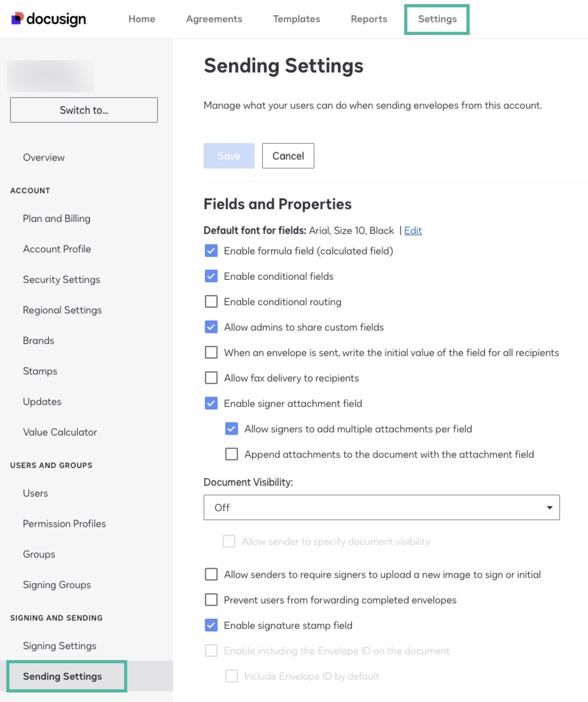
Task: Uncheck Allow signers to add multiple attachments
Action: click(231, 429)
